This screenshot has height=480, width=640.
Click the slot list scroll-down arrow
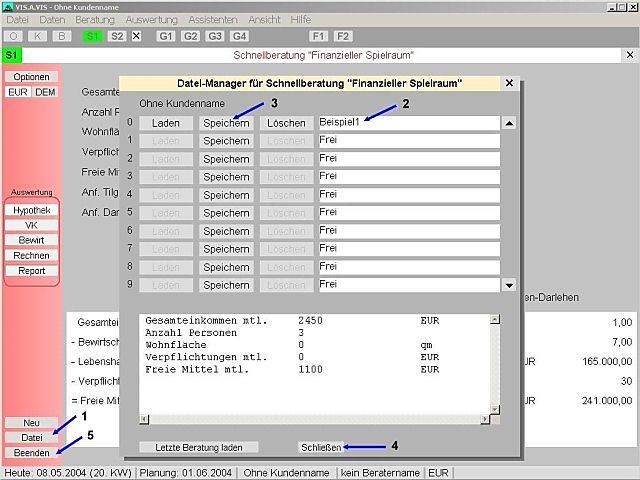coord(509,285)
